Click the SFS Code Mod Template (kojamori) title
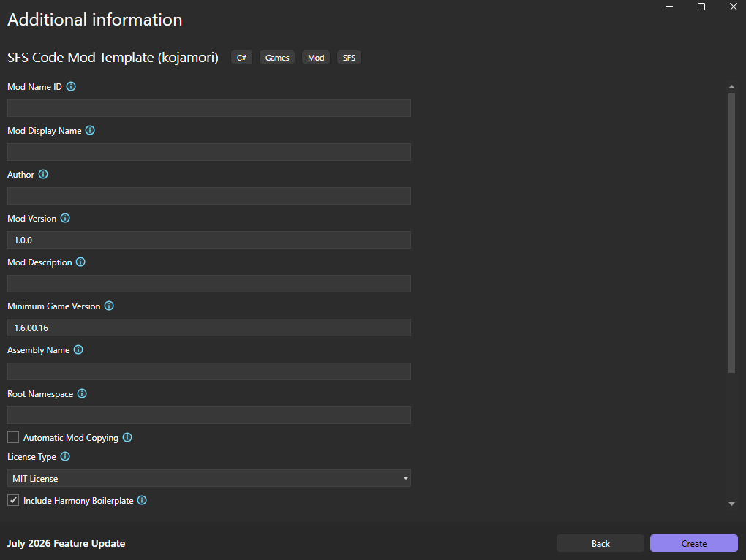Image resolution: width=746 pixels, height=560 pixels. click(113, 58)
